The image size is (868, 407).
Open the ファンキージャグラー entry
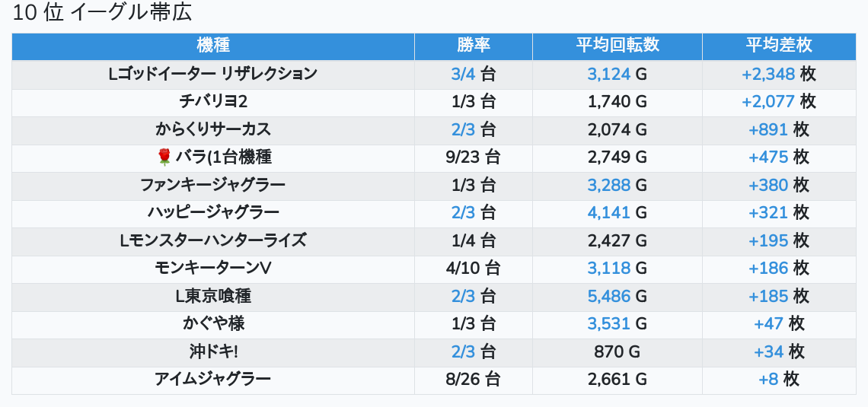pos(213,185)
